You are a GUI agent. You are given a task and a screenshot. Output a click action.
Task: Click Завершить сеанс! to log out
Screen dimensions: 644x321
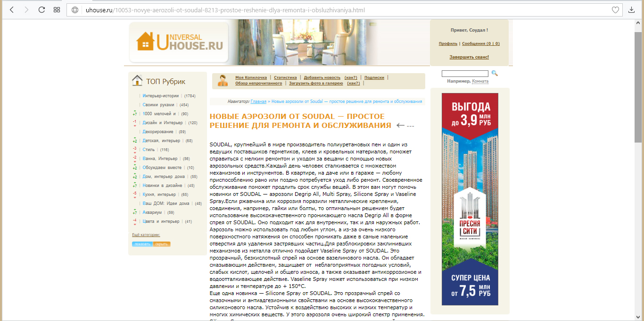click(x=469, y=57)
